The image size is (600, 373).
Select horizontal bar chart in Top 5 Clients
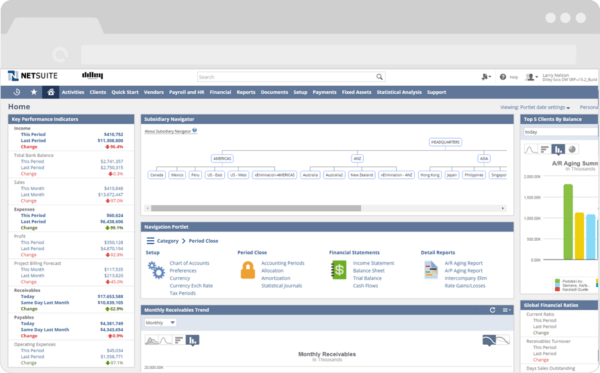(x=545, y=149)
